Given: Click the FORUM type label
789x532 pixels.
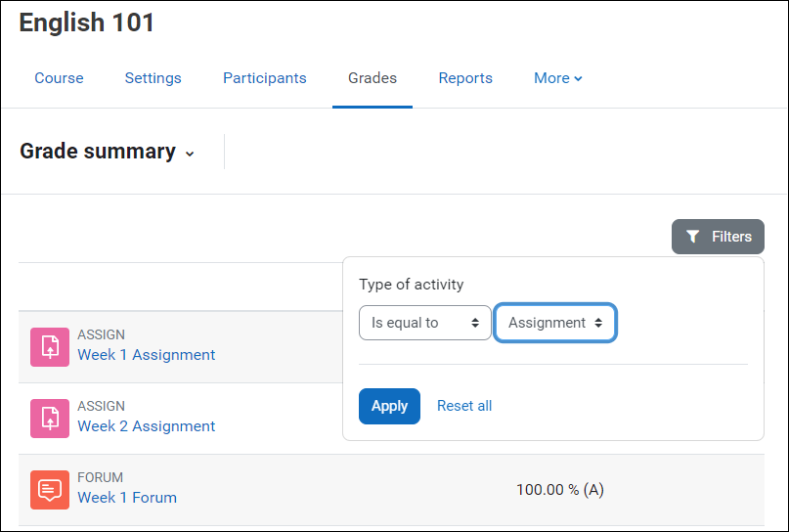Looking at the screenshot, I should (100, 477).
